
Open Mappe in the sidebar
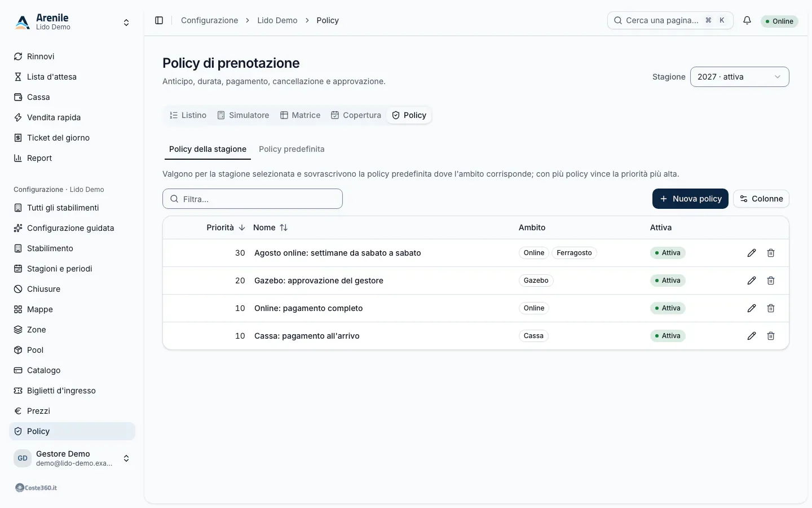click(x=72, y=309)
